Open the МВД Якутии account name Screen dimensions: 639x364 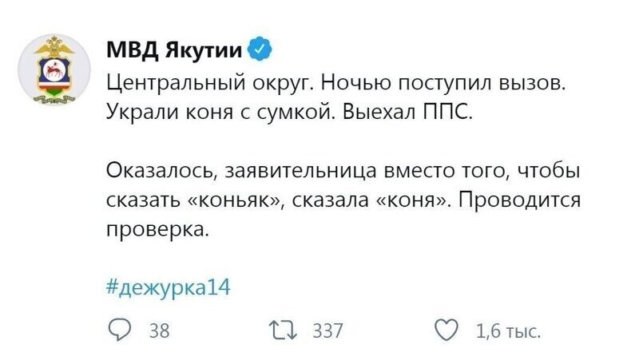click(x=174, y=49)
